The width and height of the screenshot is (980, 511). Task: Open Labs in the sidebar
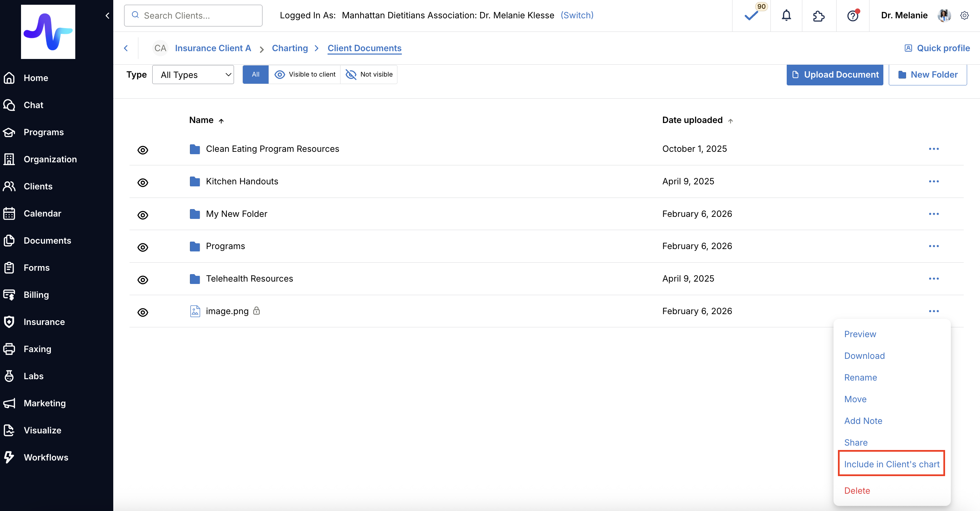34,376
